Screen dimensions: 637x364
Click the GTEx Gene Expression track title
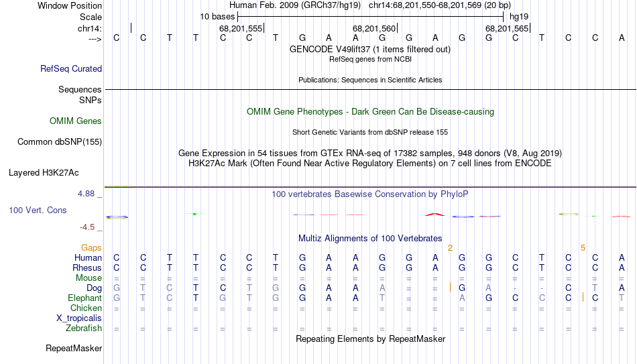tap(370, 153)
